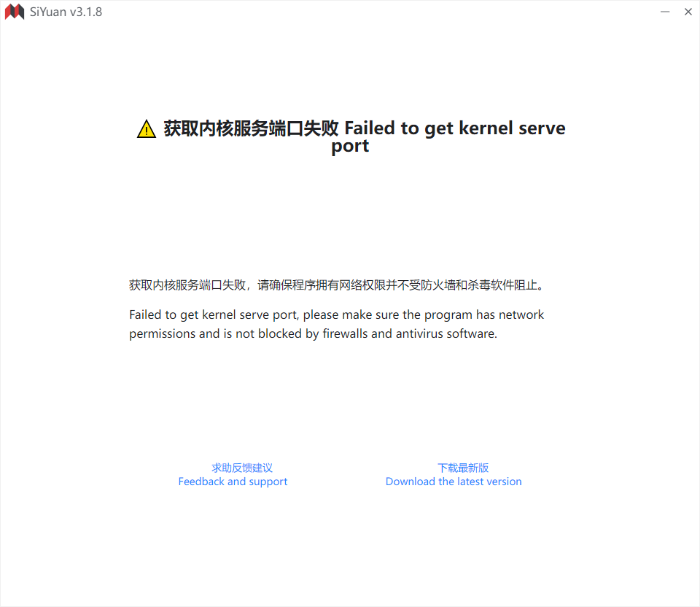Screen dimensions: 700x607
Task: Click the phrase firewalls and antivirus software
Action: [410, 333]
